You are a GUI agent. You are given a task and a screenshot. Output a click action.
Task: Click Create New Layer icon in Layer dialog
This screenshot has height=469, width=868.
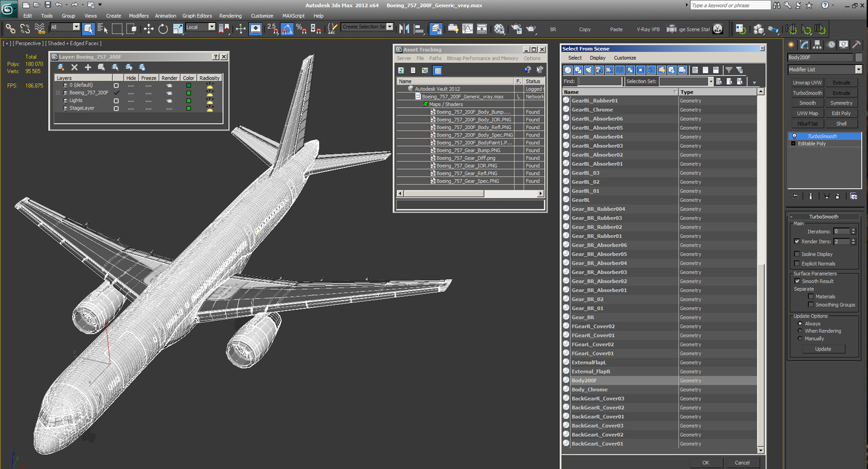[61, 67]
